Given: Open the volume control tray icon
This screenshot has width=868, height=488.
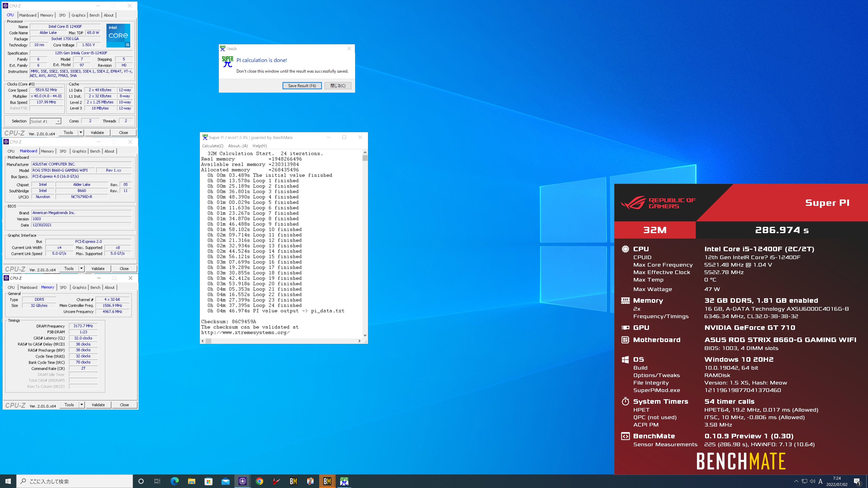Looking at the screenshot, I should coord(812,481).
